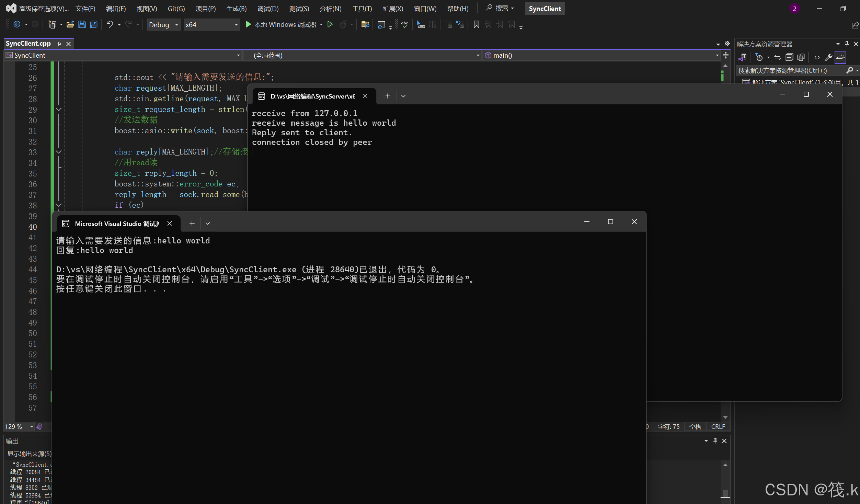Click the Save All icon
The height and width of the screenshot is (504, 860).
point(93,24)
